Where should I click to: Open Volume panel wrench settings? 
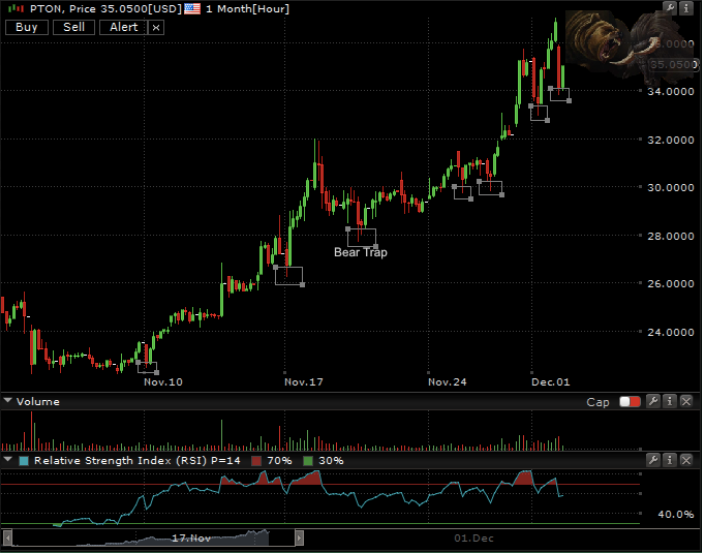[653, 401]
